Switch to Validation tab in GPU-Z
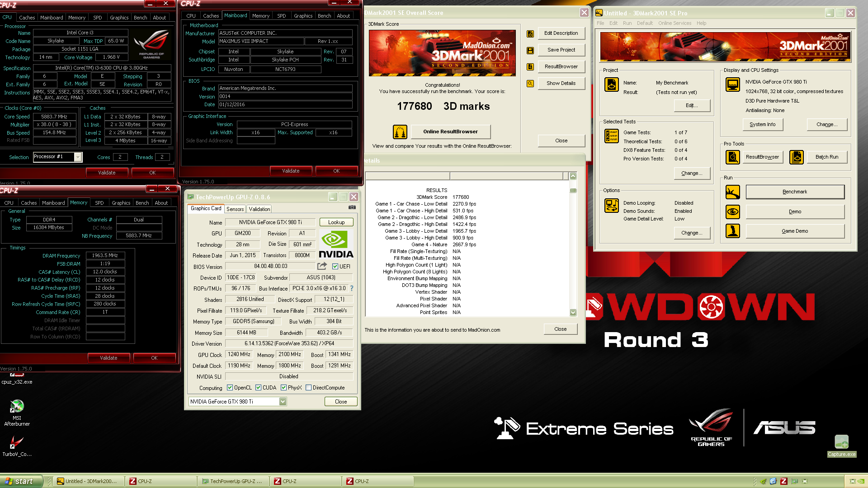The height and width of the screenshot is (488, 868). [259, 209]
